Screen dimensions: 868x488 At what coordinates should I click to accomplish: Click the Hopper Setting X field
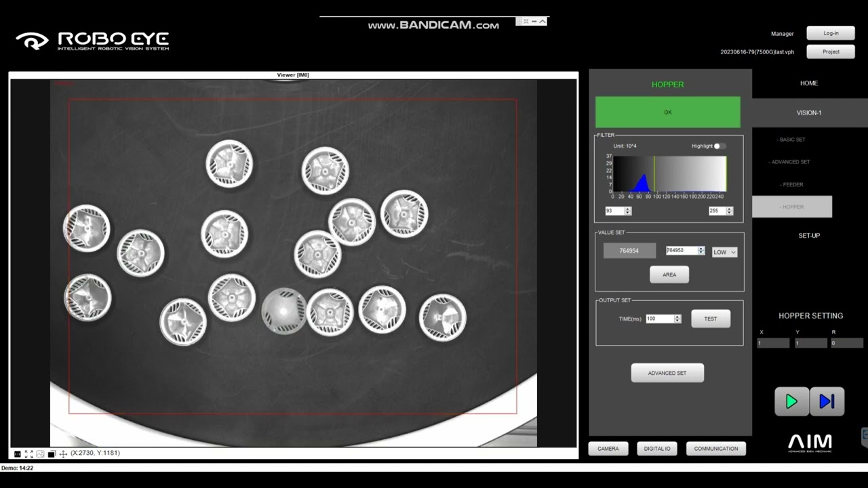click(x=773, y=343)
